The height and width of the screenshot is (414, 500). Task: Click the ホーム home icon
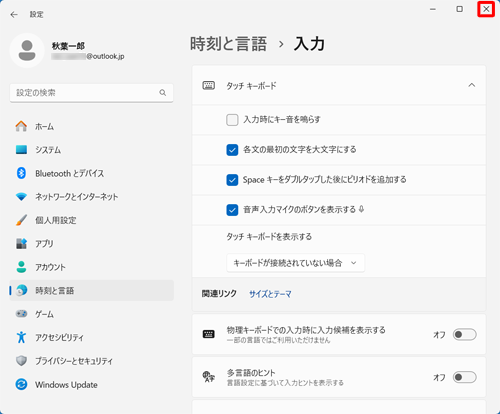pos(21,126)
